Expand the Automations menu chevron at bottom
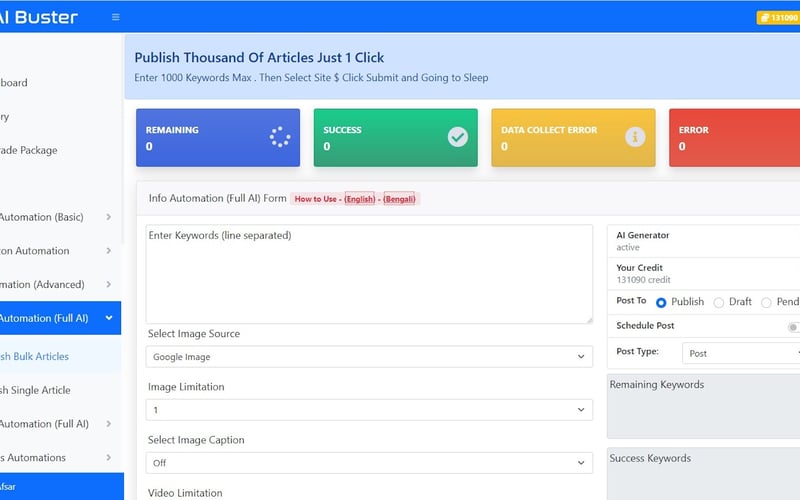Image resolution: width=800 pixels, height=500 pixels. 109,457
